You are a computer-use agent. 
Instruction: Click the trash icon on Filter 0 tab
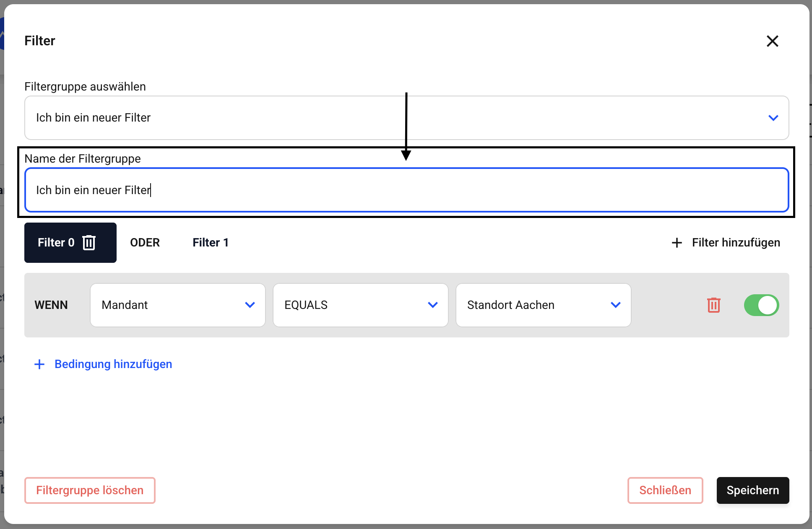click(x=89, y=243)
